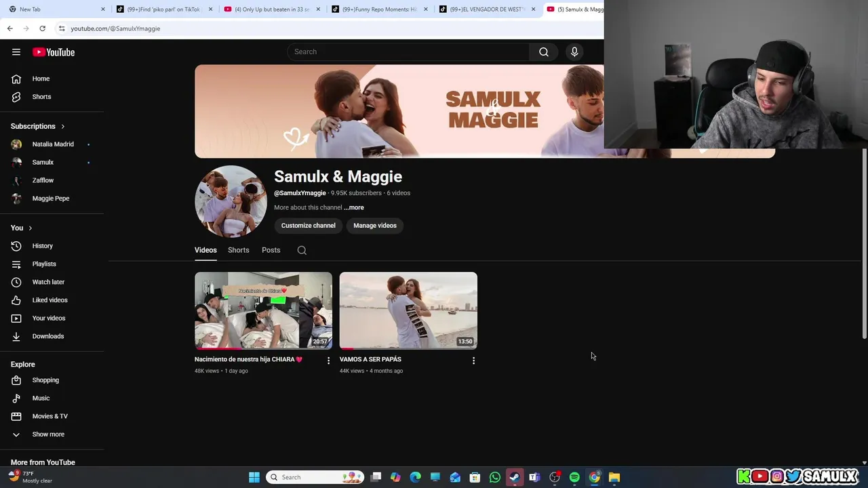Click Manage videos button

coord(375,226)
